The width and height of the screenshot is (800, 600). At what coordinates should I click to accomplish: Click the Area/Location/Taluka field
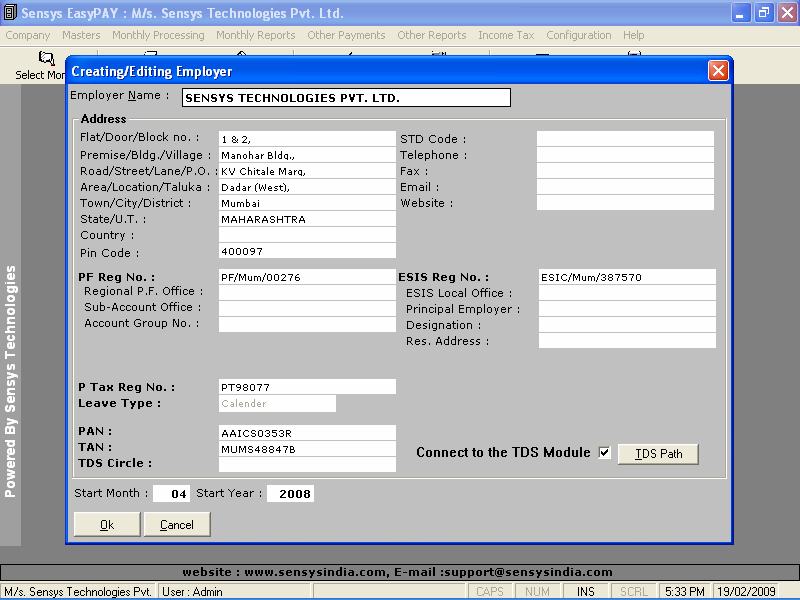[307, 187]
